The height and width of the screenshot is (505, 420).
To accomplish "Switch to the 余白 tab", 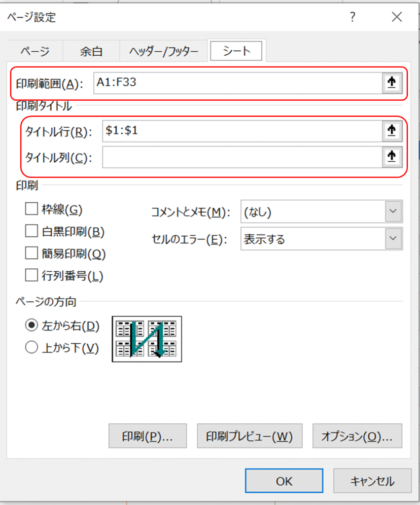I will click(x=91, y=51).
